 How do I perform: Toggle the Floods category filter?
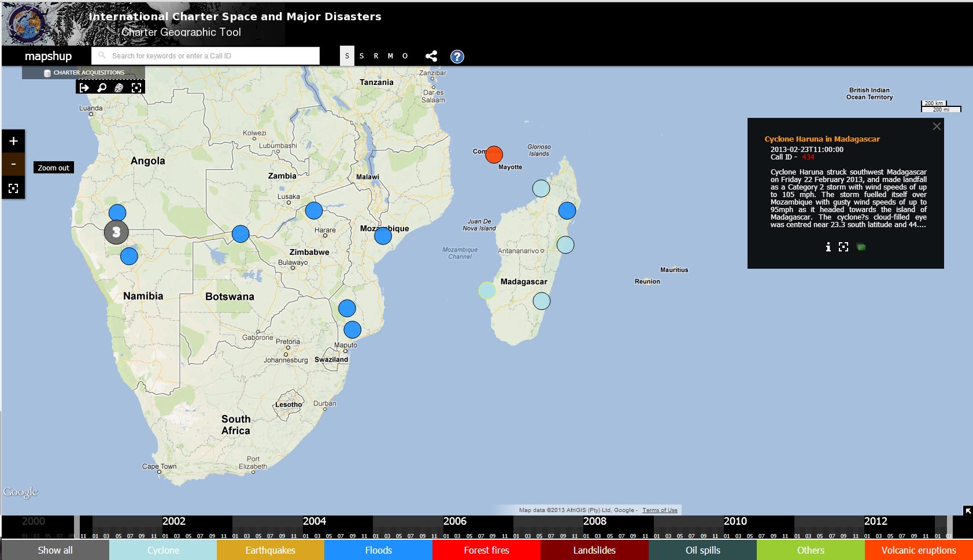pyautogui.click(x=378, y=550)
